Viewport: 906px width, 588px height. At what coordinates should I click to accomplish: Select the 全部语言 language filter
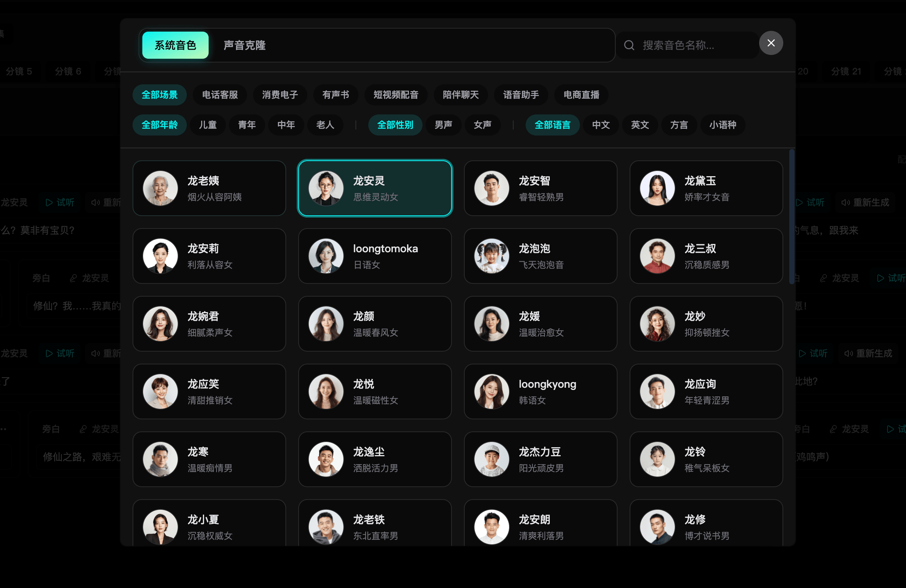pos(552,125)
